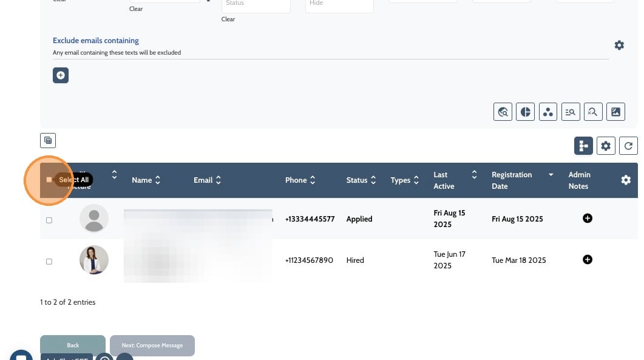Refresh the table with the reload icon
Image resolution: width=644 pixels, height=360 pixels.
coord(628,146)
